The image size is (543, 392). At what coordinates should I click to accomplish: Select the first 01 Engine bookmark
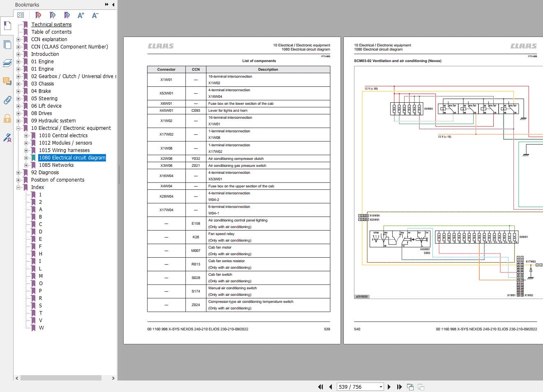point(42,62)
